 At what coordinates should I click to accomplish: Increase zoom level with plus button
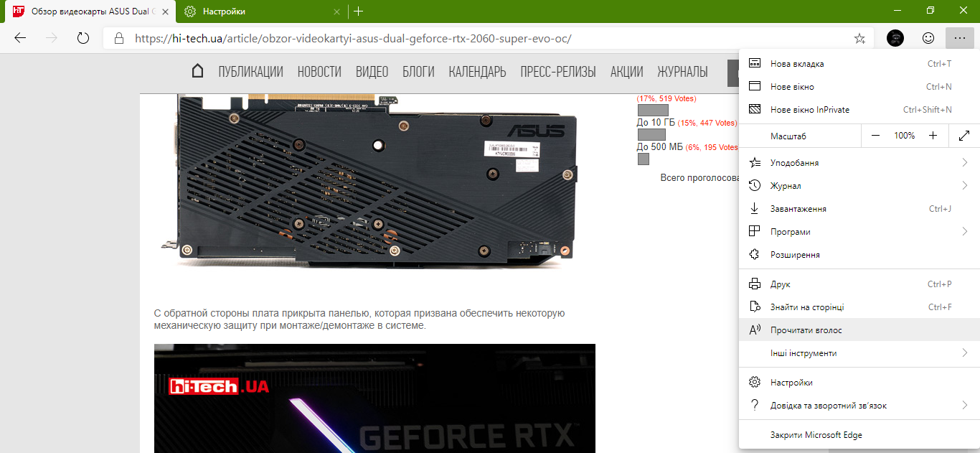pos(933,136)
